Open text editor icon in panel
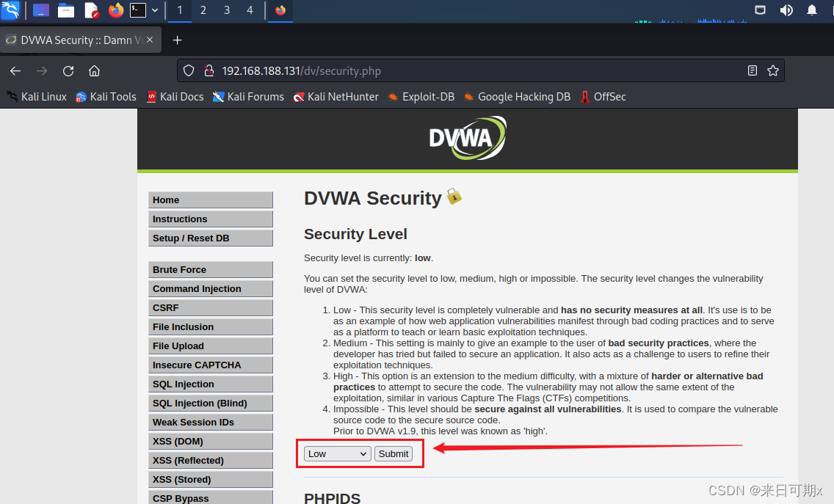Image resolution: width=834 pixels, height=504 pixels. click(92, 10)
